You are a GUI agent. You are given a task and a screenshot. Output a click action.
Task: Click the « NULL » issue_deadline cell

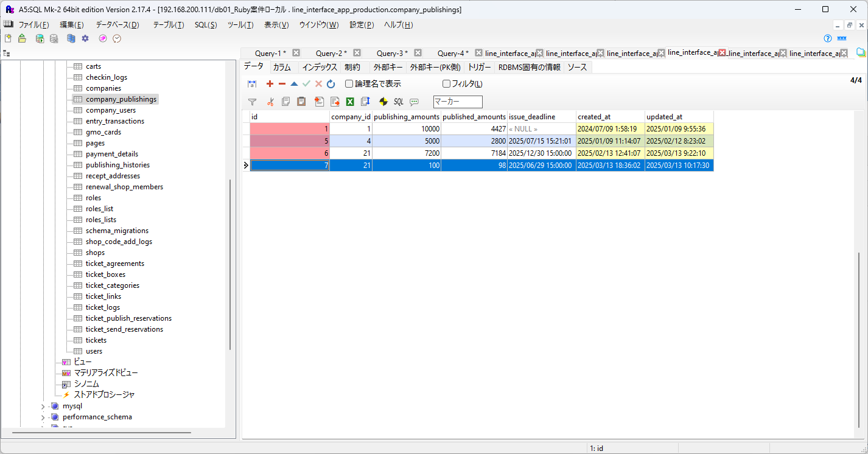coord(542,129)
